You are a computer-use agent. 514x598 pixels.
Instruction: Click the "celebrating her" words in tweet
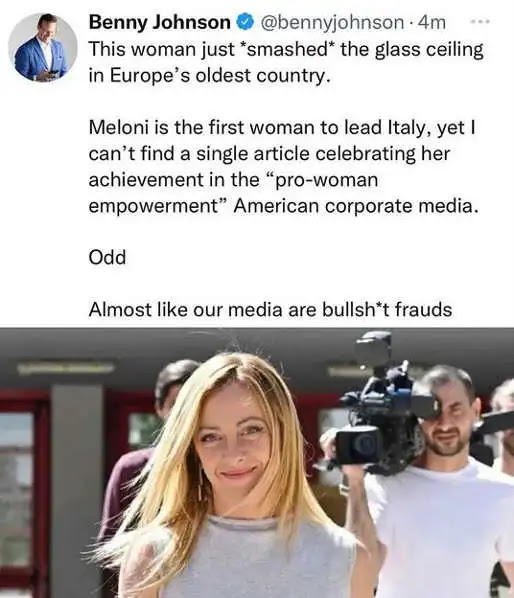point(383,154)
